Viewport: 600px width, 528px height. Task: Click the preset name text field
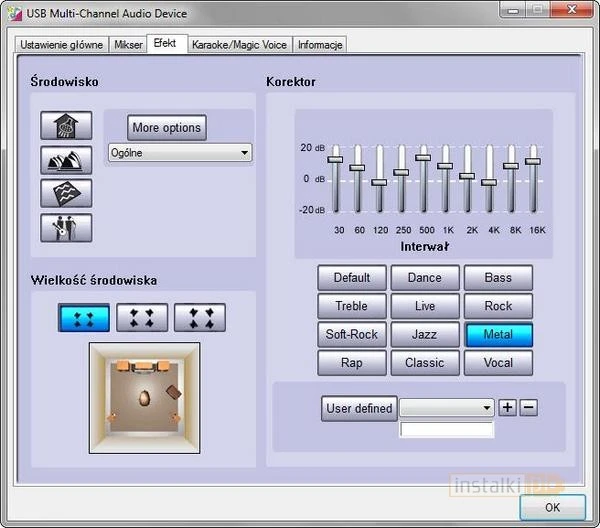click(447, 430)
